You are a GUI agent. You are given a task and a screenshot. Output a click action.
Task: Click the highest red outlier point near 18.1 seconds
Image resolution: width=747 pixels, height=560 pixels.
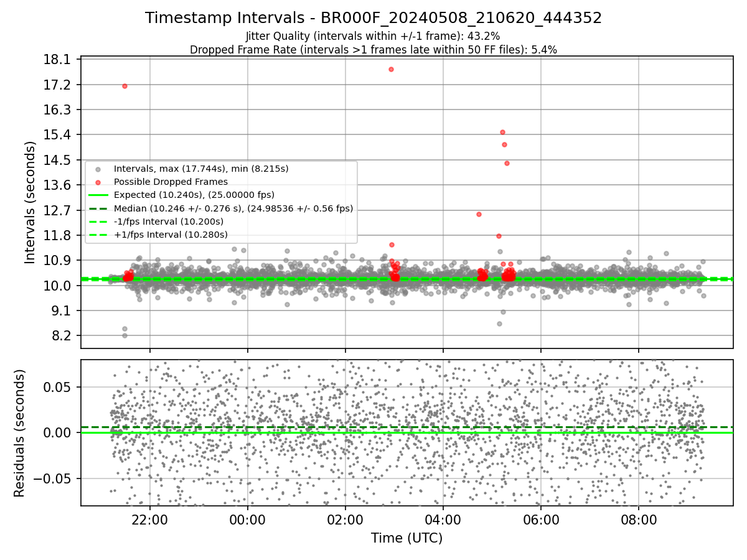tap(391, 69)
